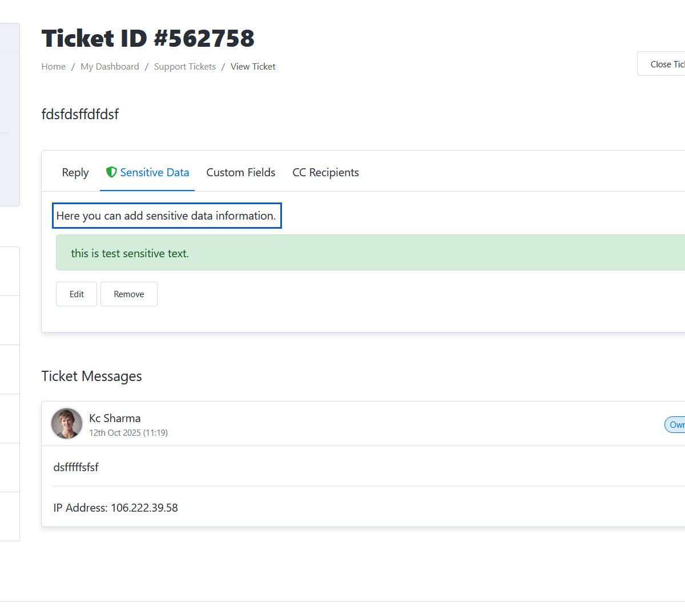685x616 pixels.
Task: Go to Home in the breadcrumb
Action: click(54, 67)
